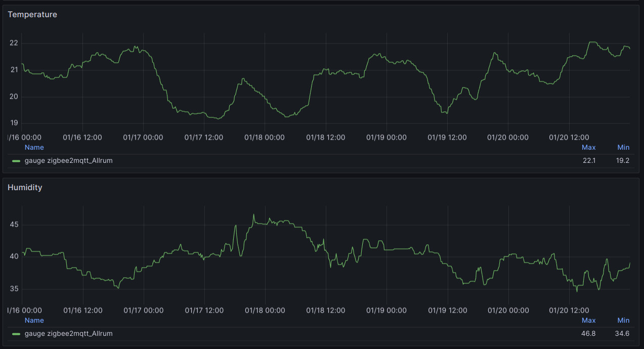Image resolution: width=644 pixels, height=349 pixels.
Task: Sort Temperature legend by Max column
Action: click(x=588, y=148)
